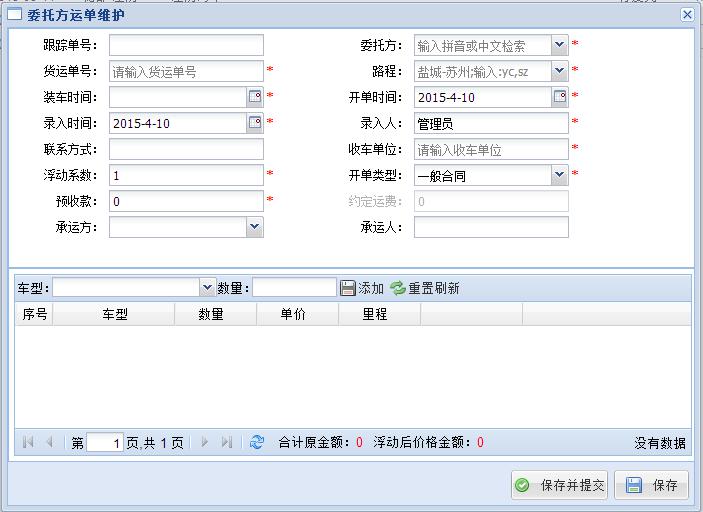
Task: Expand the 车型 dropdown
Action: point(208,288)
